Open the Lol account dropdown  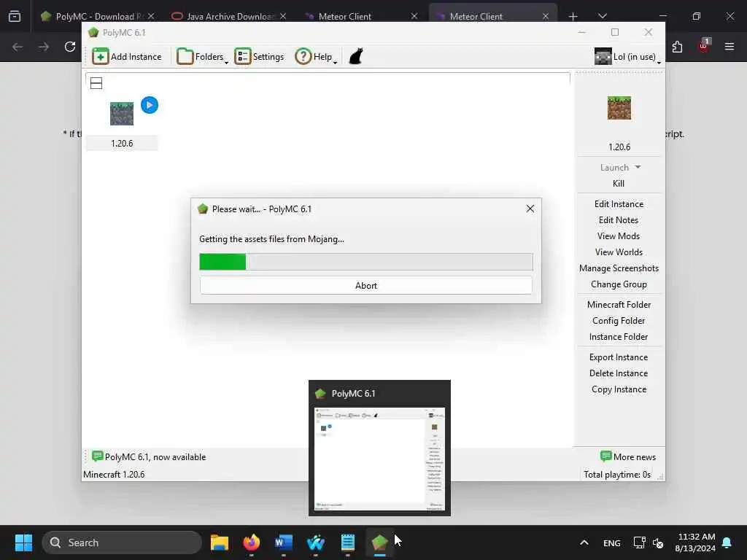coord(627,57)
